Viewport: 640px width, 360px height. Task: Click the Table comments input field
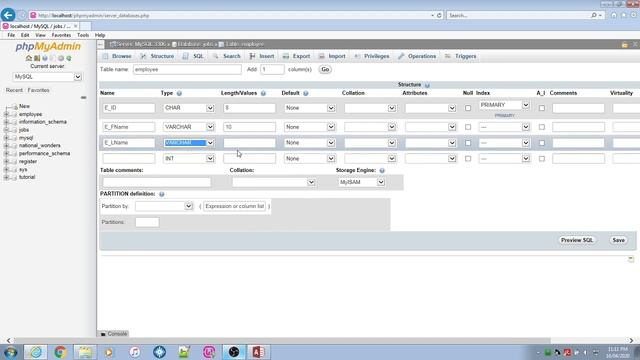tap(157, 182)
